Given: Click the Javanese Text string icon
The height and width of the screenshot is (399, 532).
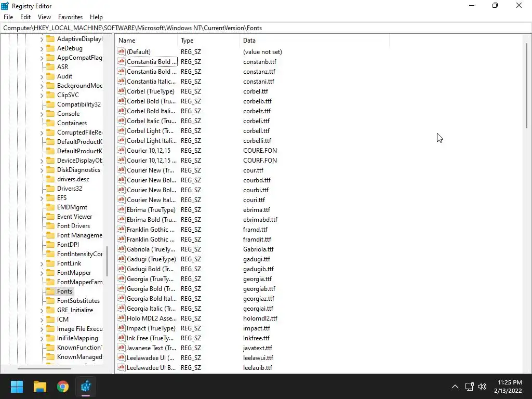Looking at the screenshot, I should pyautogui.click(x=122, y=348).
